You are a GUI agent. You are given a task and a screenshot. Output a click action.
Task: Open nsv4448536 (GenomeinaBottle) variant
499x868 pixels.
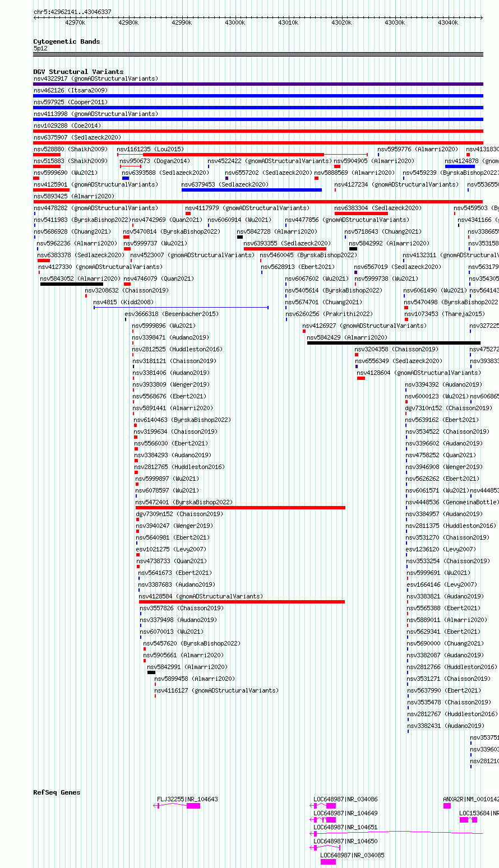(x=452, y=502)
